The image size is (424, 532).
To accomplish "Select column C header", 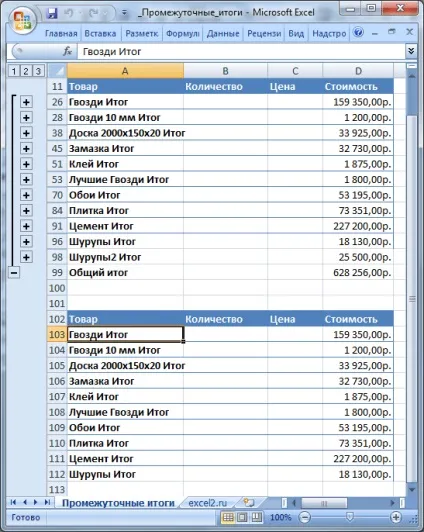I will [x=295, y=71].
